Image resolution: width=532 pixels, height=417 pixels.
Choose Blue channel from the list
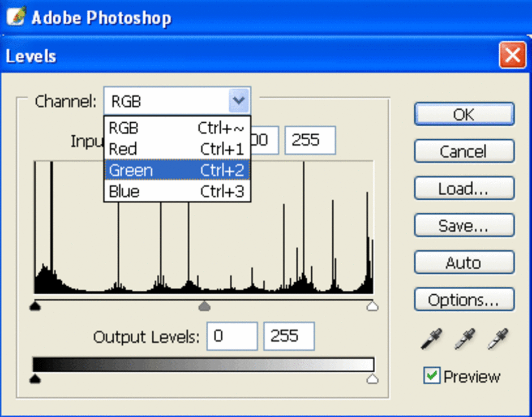pos(177,191)
